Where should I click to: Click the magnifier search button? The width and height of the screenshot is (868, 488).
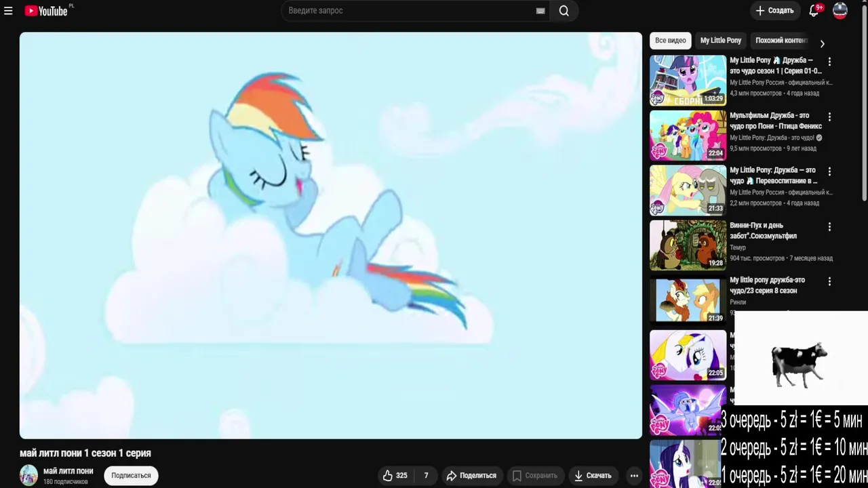pos(564,11)
